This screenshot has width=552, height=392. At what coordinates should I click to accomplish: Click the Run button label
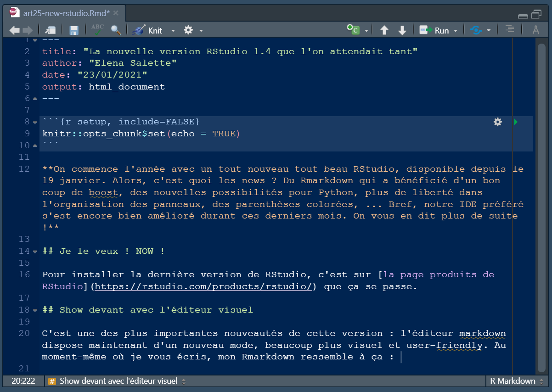(x=442, y=31)
